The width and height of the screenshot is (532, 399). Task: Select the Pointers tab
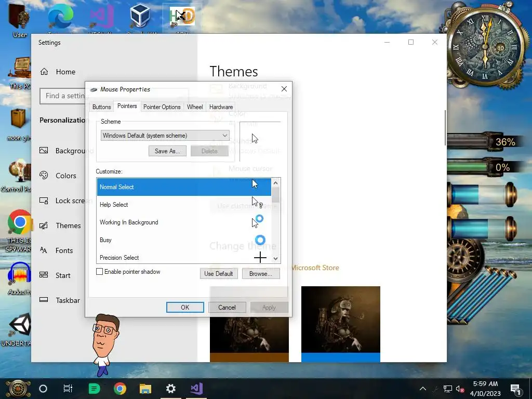click(x=127, y=106)
